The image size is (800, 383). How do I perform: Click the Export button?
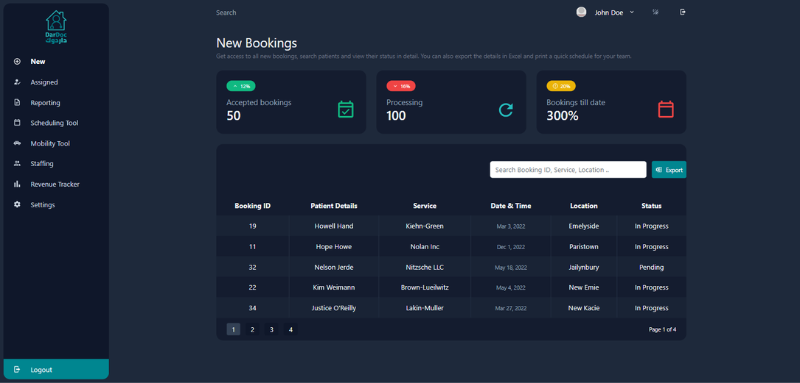click(669, 170)
